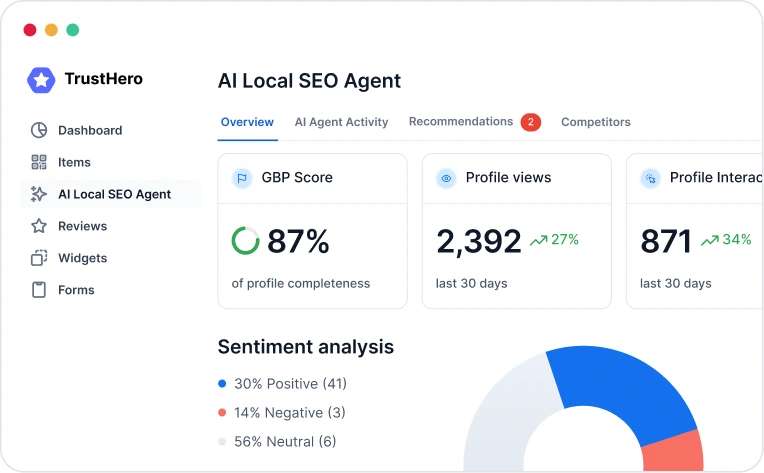Click the green arrow beside 34%
The height and width of the screenshot is (473, 764).
[710, 240]
